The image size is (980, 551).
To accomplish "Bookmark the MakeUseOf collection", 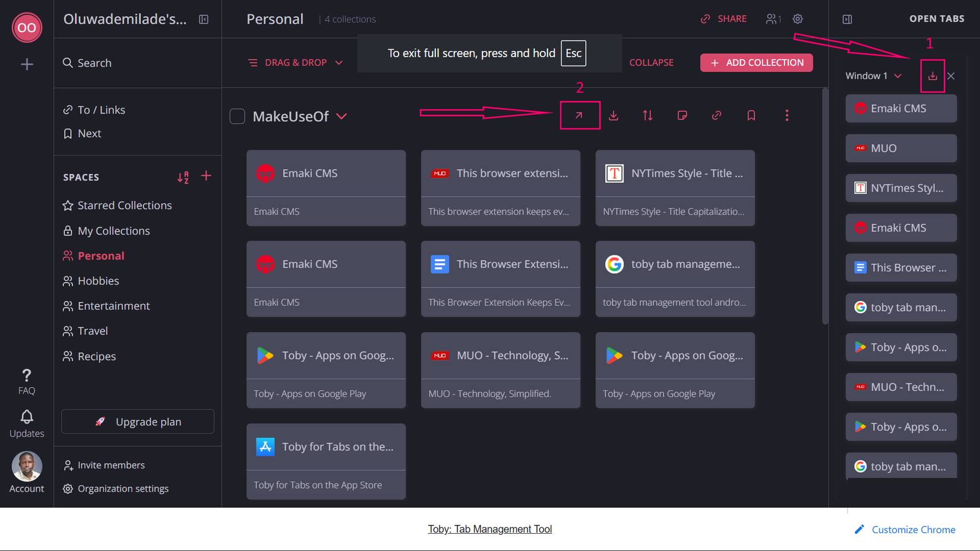I will point(751,116).
